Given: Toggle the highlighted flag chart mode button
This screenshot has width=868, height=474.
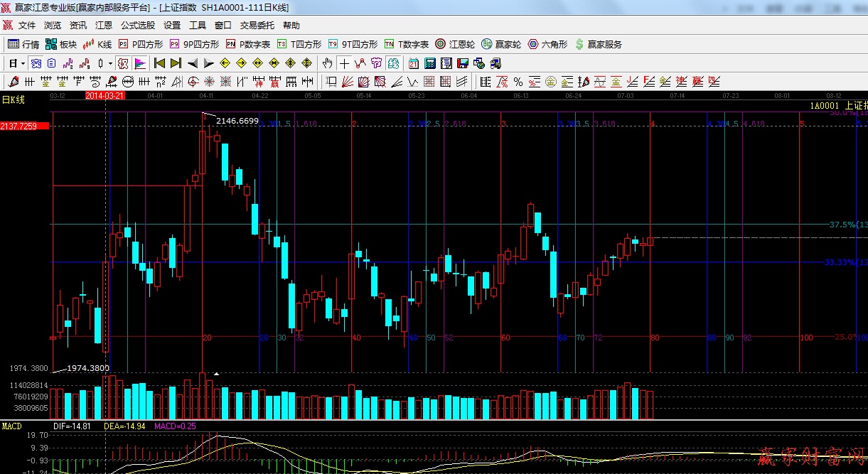Looking at the screenshot, I should coord(140,63).
